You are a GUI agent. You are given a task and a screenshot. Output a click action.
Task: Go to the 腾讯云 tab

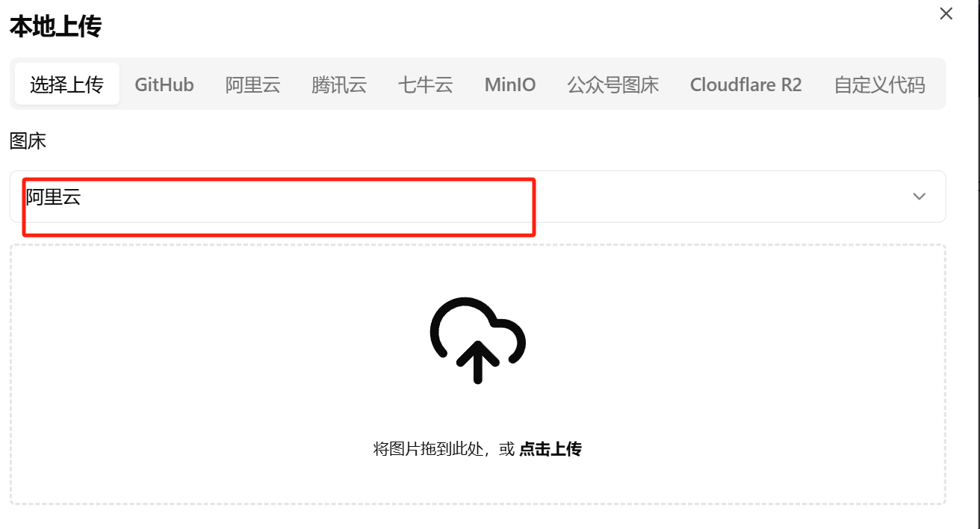(339, 84)
